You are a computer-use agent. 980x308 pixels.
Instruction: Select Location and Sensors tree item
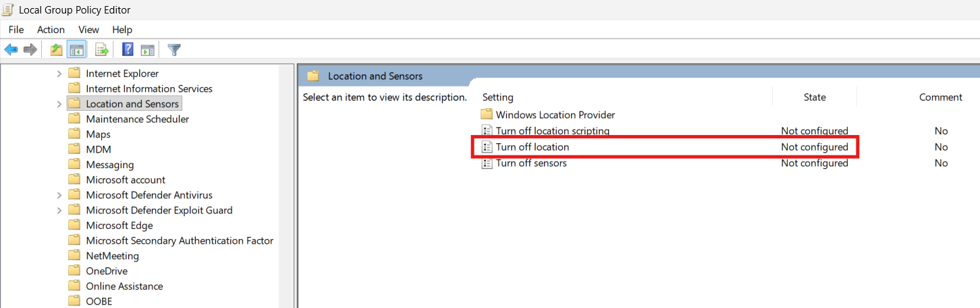(132, 103)
